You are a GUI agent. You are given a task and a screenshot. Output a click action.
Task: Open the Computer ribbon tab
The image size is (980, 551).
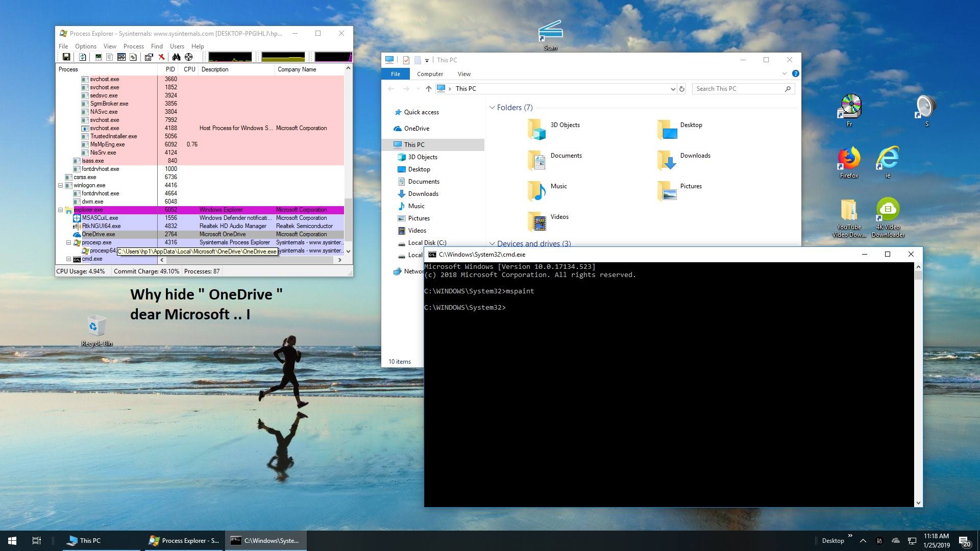(430, 74)
